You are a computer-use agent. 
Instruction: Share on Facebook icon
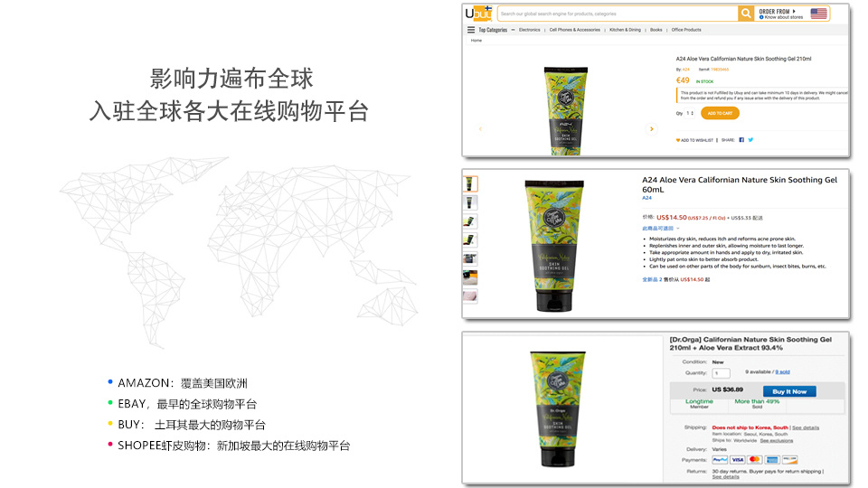point(741,140)
